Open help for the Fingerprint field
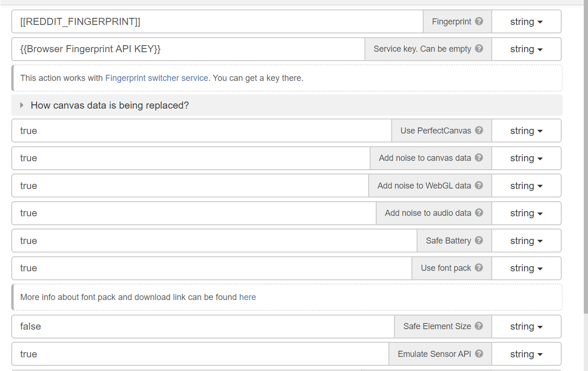This screenshot has height=371, width=588. pyautogui.click(x=479, y=21)
